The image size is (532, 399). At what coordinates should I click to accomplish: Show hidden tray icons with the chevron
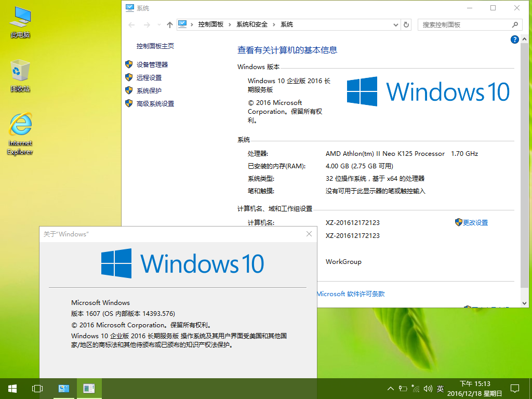point(391,389)
